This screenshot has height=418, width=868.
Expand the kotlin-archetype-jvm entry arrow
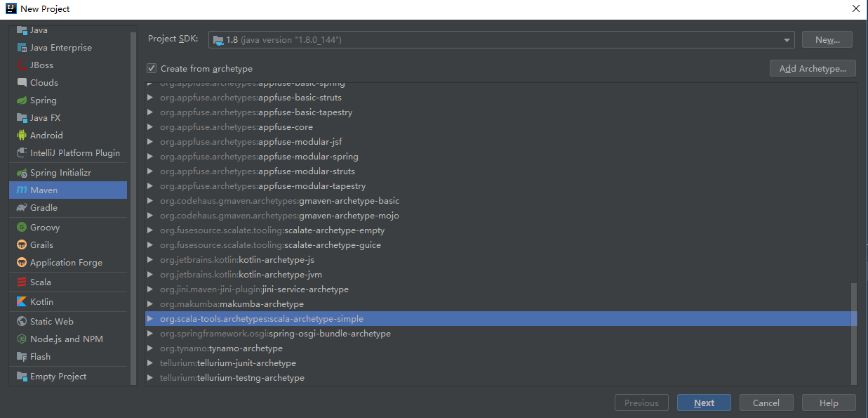point(150,275)
